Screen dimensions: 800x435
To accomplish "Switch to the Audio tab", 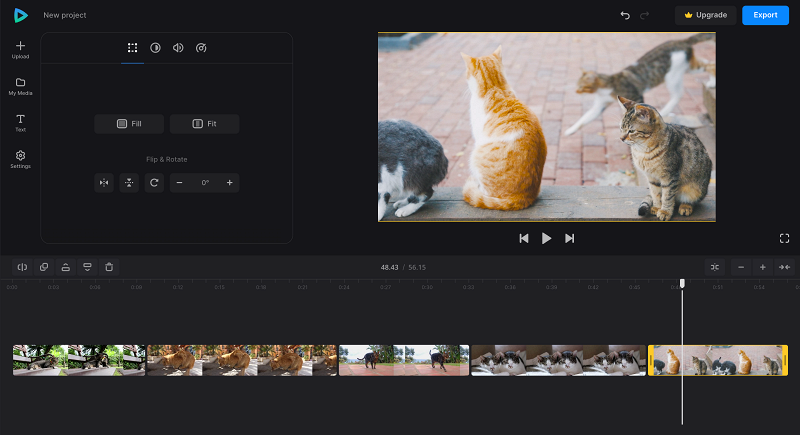I will tap(178, 48).
